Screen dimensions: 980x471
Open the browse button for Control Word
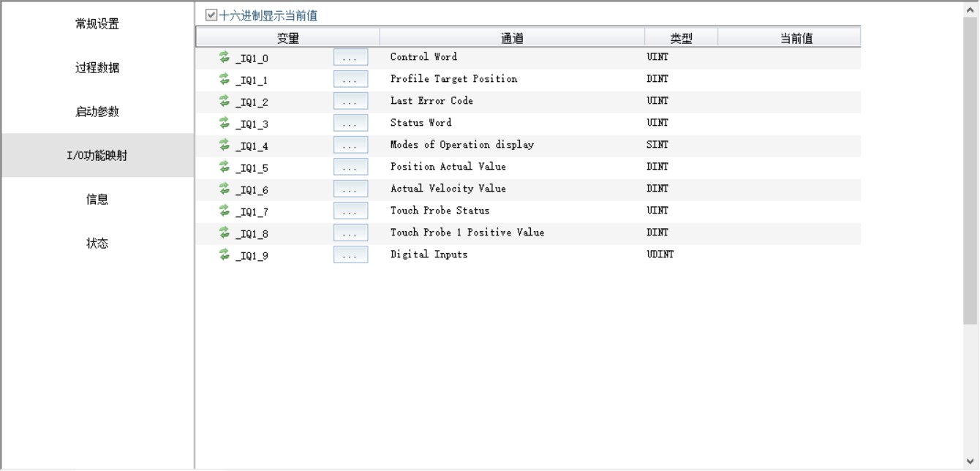pos(350,58)
